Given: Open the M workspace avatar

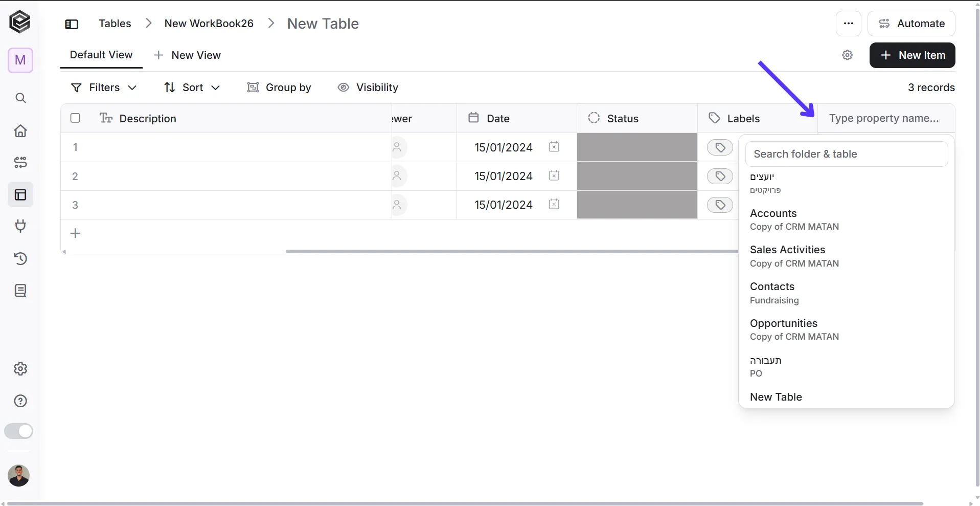Looking at the screenshot, I should pos(20,60).
